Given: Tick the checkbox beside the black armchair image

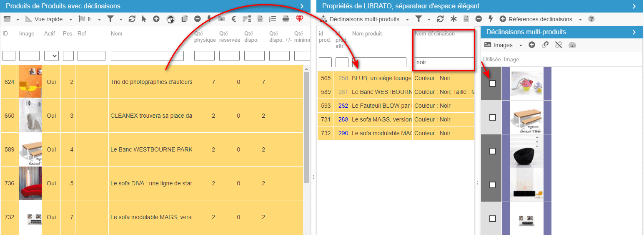Looking at the screenshot, I should click(493, 151).
